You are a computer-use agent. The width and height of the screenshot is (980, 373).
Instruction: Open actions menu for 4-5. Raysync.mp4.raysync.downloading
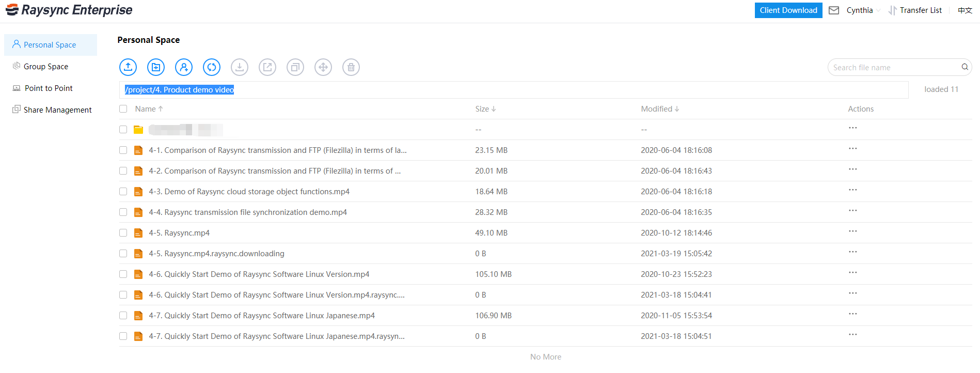click(852, 252)
